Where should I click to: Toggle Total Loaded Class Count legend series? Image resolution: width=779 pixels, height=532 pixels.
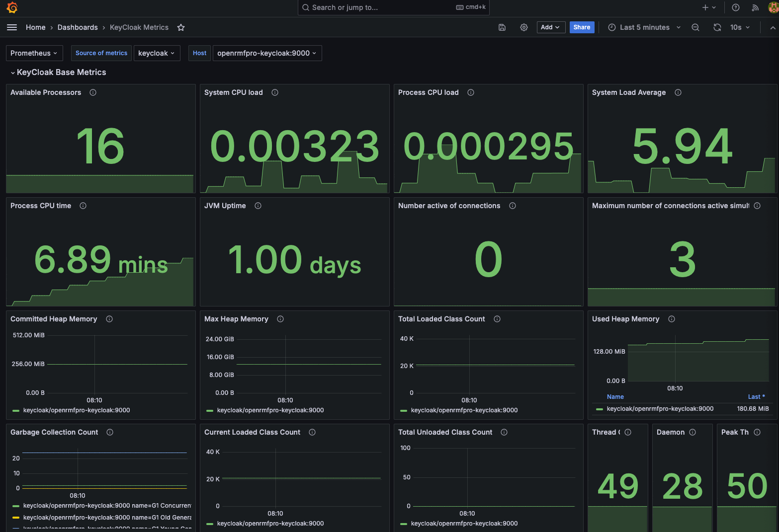(x=464, y=410)
